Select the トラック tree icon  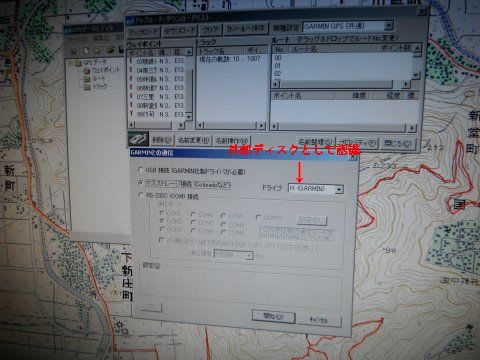point(87,87)
